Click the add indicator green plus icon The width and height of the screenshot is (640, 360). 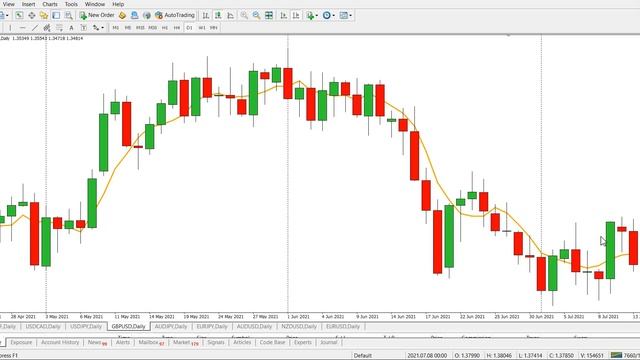point(310,16)
